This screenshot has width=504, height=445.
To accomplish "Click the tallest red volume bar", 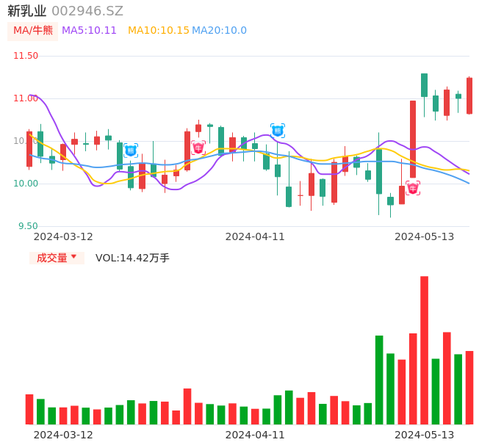I will [424, 350].
